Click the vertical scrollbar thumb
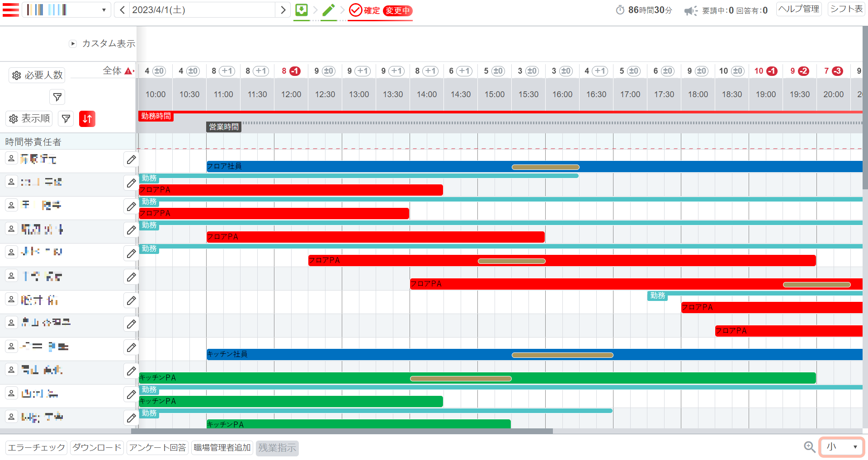The height and width of the screenshot is (460, 868). [865, 108]
